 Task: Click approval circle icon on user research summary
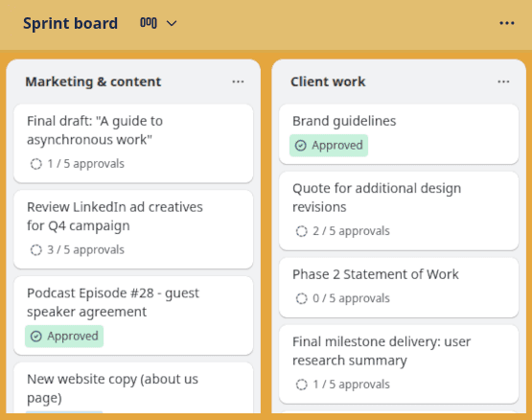pyautogui.click(x=301, y=385)
